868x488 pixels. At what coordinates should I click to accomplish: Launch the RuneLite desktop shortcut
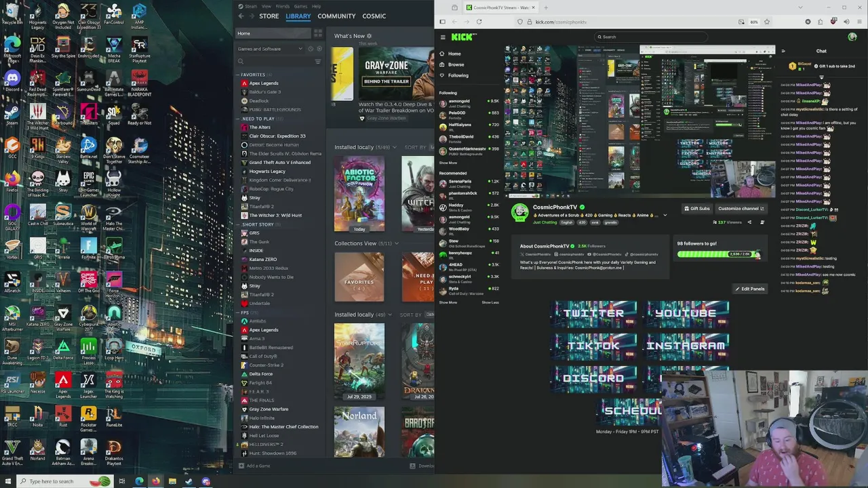pyautogui.click(x=114, y=417)
